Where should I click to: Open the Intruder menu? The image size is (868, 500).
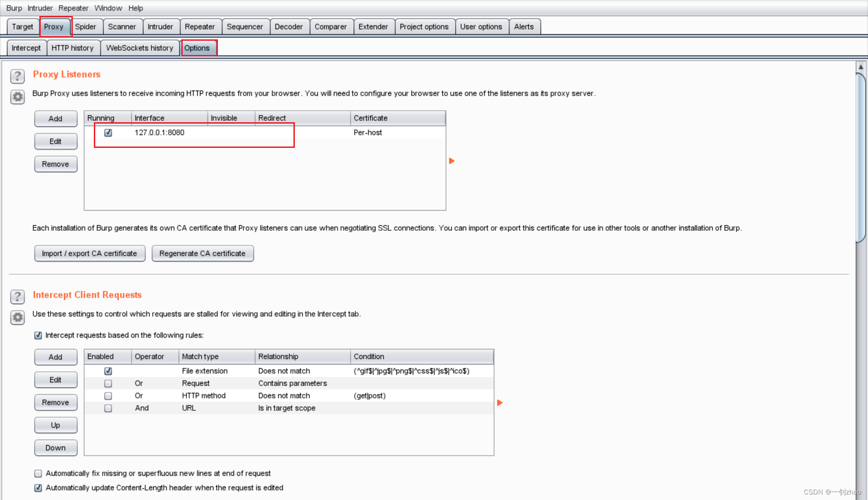tap(40, 8)
